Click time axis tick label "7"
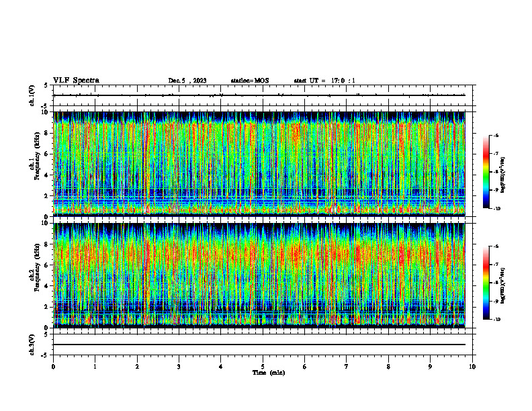This screenshot has width=532, height=411. 347,367
